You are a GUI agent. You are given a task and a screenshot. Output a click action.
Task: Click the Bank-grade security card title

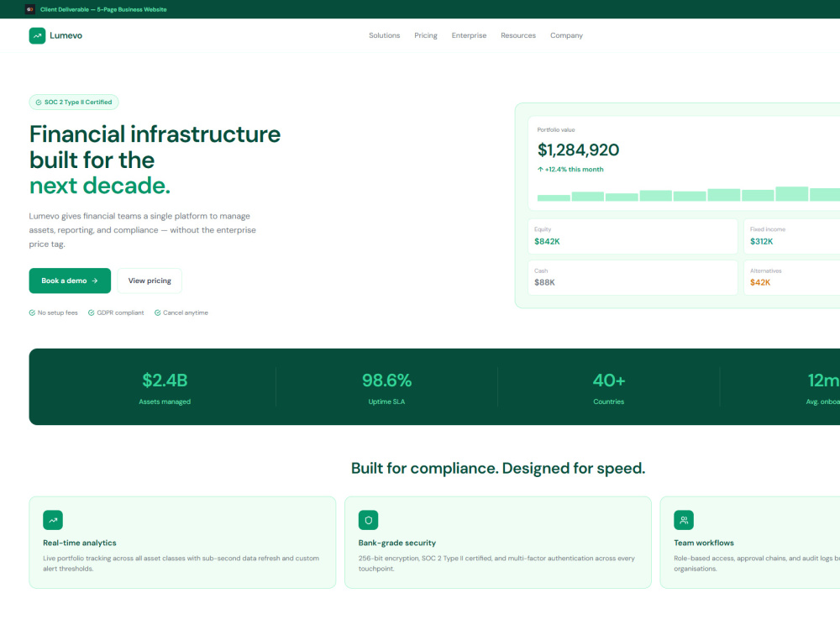click(397, 543)
